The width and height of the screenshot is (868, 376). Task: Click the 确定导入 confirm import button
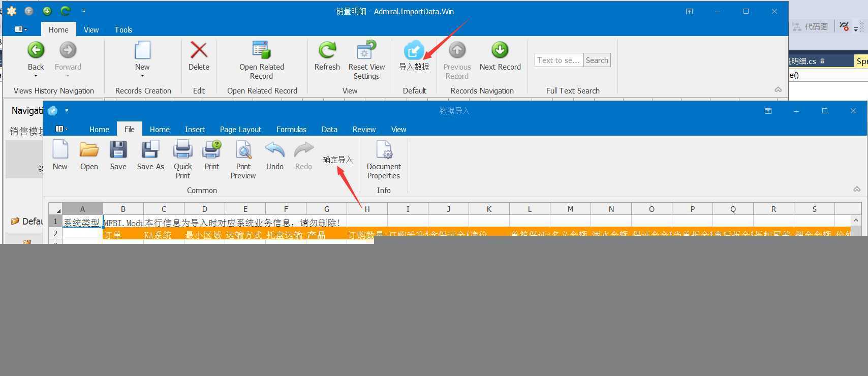tap(337, 160)
